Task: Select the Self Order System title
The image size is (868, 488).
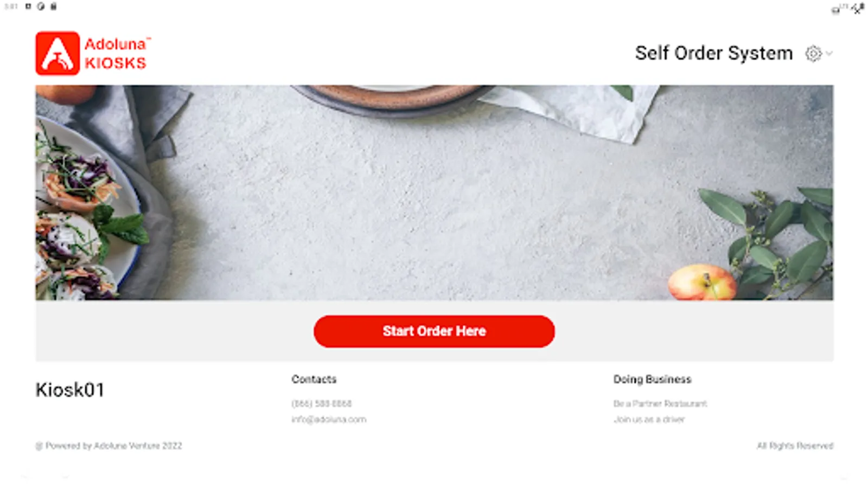Action: click(x=714, y=53)
